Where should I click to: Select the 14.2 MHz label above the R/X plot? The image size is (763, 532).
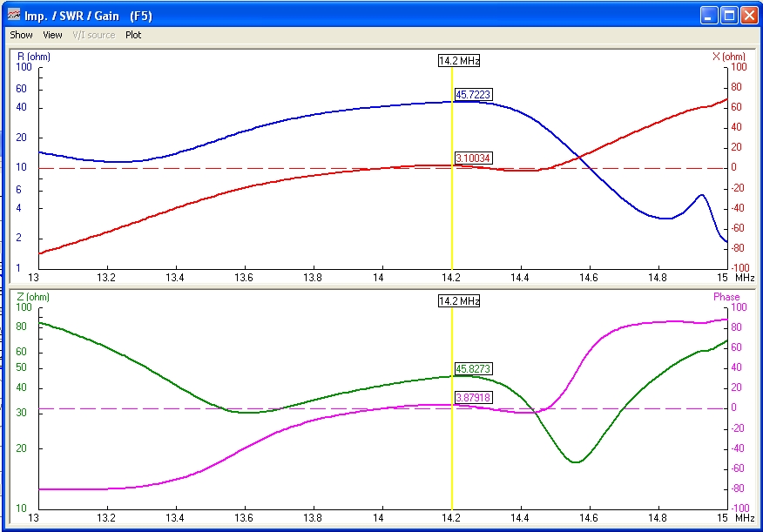point(459,61)
